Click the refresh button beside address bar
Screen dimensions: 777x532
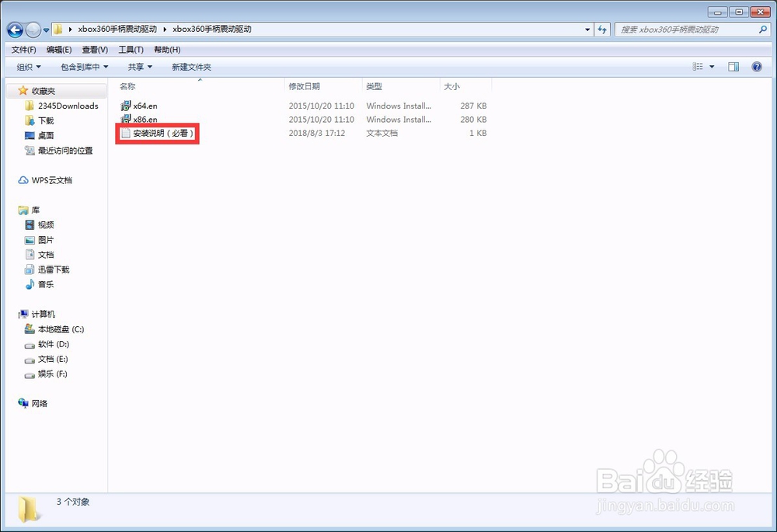602,30
